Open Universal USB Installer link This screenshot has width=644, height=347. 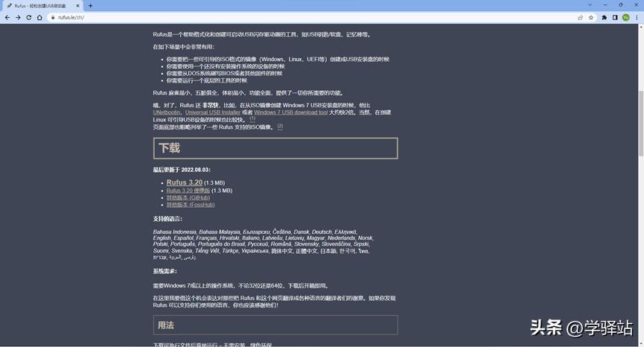(213, 112)
